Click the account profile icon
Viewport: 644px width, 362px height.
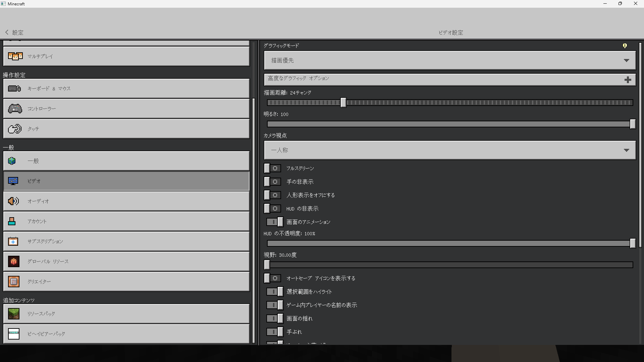point(12,221)
